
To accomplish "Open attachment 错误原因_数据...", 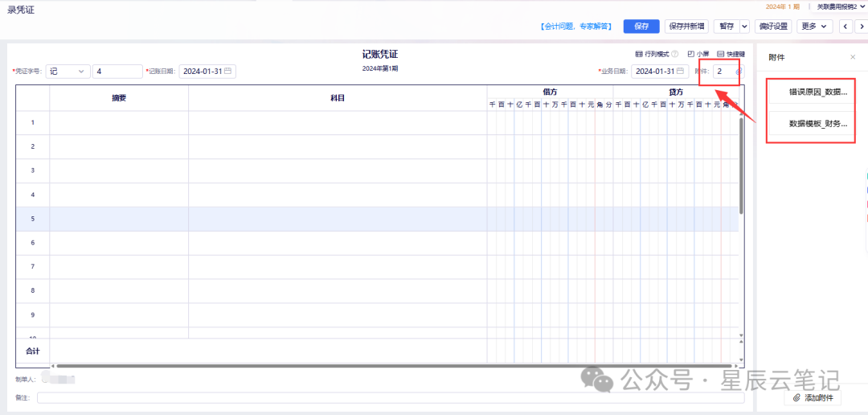I will pos(813,92).
